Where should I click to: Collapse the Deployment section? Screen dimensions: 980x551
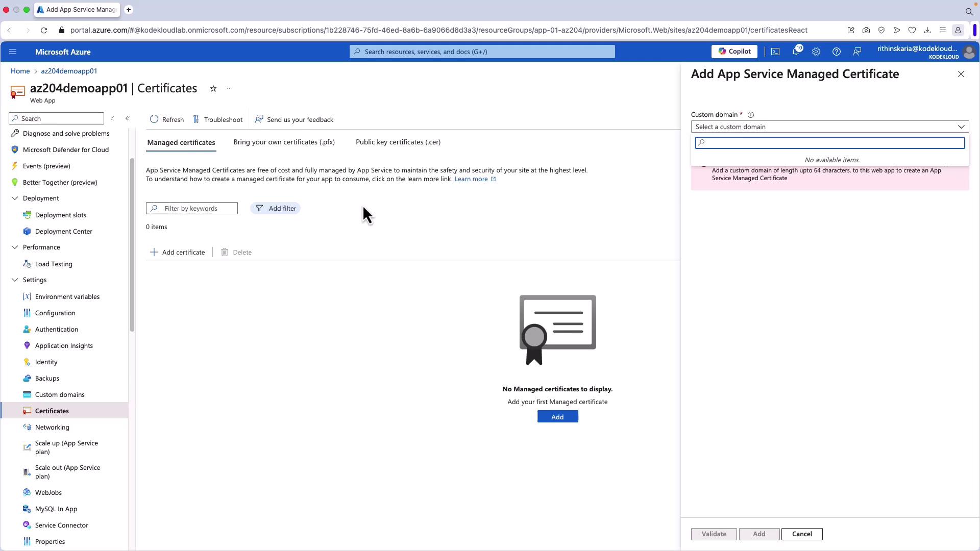point(15,198)
